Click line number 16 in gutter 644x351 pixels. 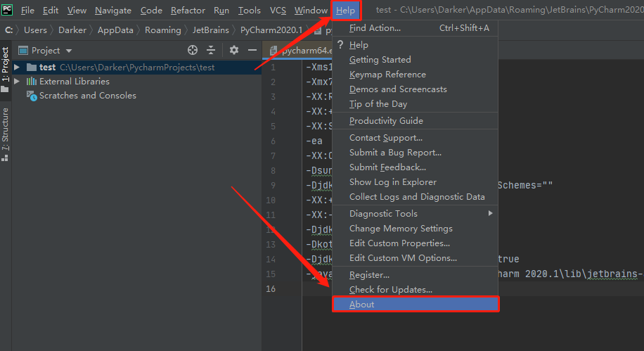click(x=271, y=289)
